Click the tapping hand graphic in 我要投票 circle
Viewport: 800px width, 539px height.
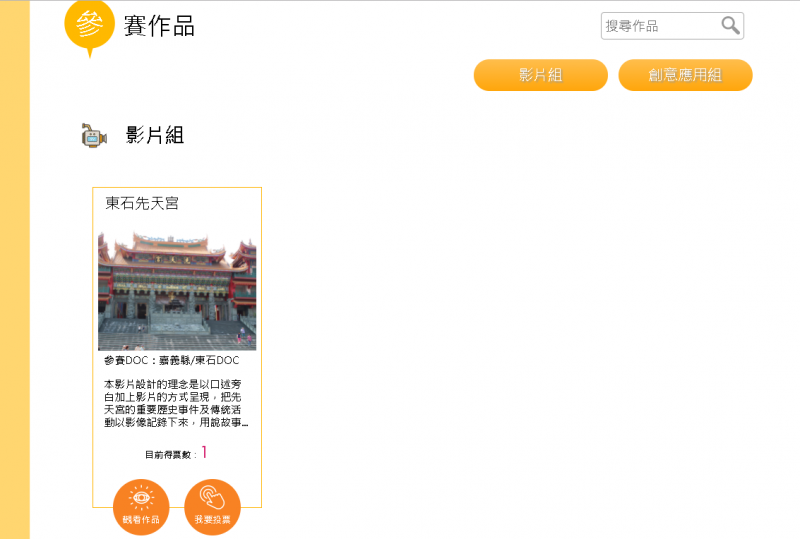[212, 497]
